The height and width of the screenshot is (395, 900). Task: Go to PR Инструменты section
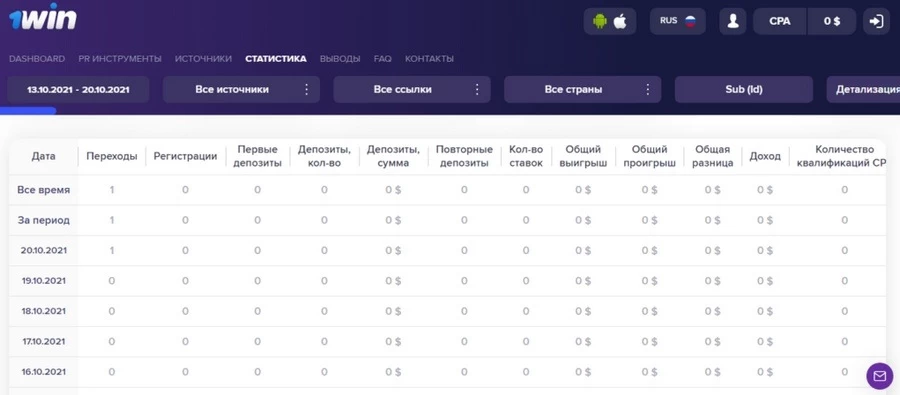[120, 59]
